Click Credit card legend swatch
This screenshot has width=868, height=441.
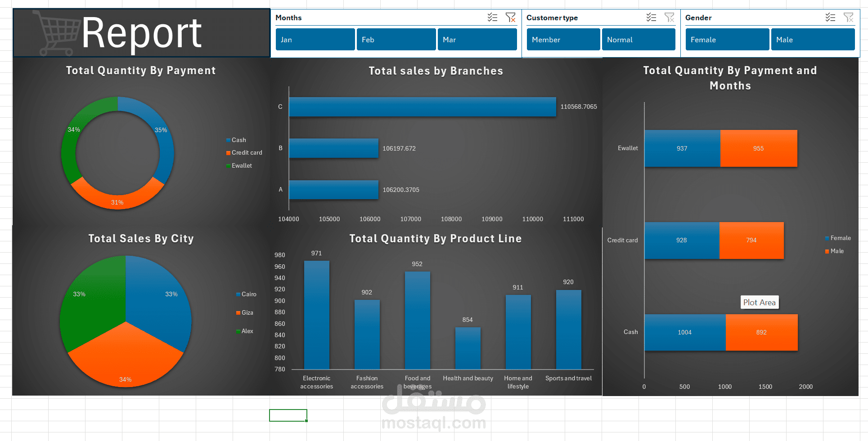tap(228, 153)
